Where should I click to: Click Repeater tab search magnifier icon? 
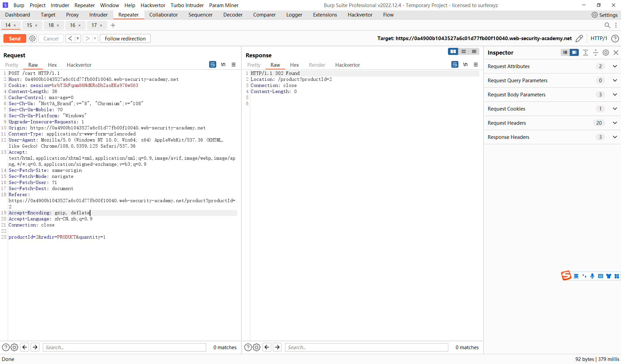pos(607,25)
